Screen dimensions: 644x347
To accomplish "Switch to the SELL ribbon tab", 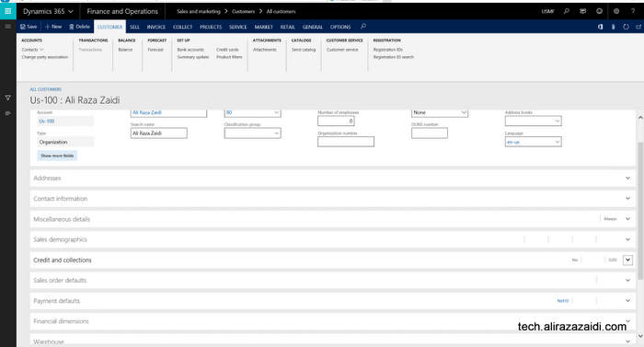I will (x=134, y=27).
